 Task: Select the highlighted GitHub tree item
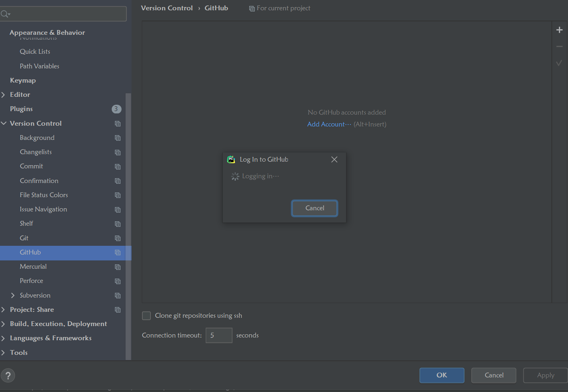point(65,253)
